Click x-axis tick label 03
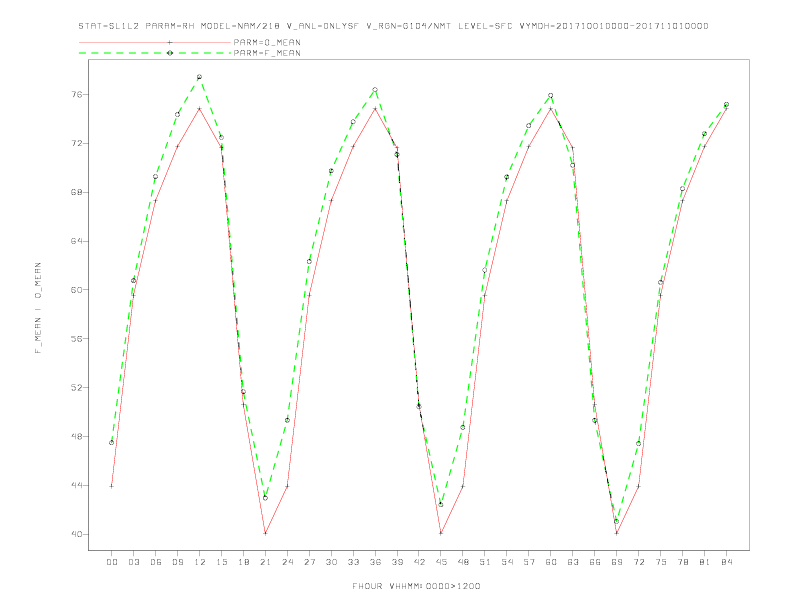Image resolution: width=792 pixels, height=612 pixels. tap(133, 562)
